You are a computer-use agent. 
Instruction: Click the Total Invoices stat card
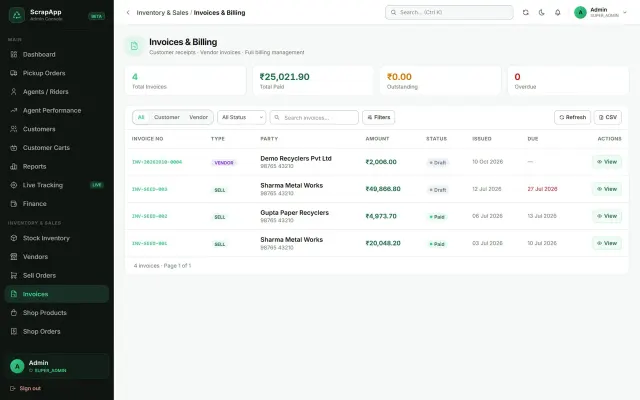(185, 81)
